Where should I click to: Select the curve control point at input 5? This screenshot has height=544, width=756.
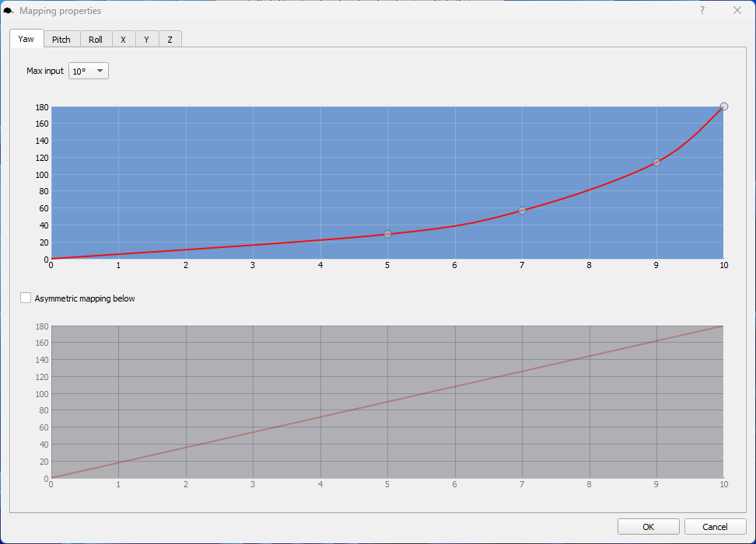pos(387,234)
